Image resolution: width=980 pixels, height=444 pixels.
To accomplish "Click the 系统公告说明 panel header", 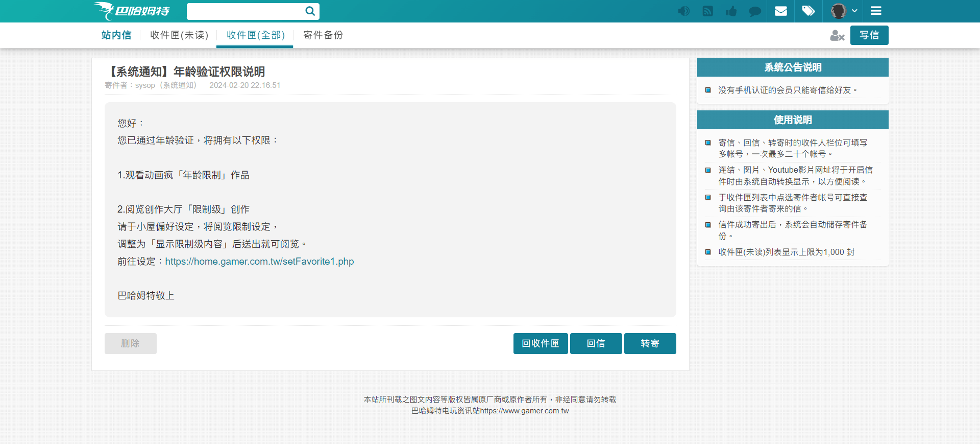I will (793, 67).
